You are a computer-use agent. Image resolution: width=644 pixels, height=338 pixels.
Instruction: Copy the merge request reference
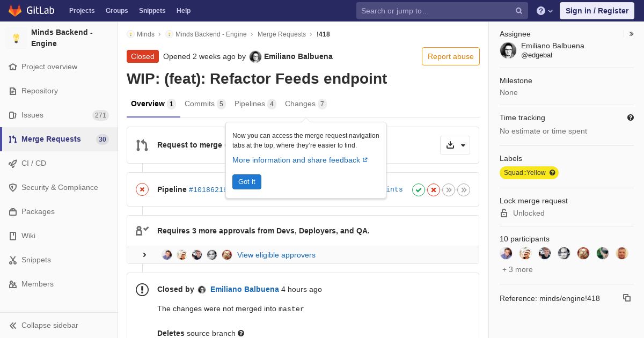[x=627, y=298]
